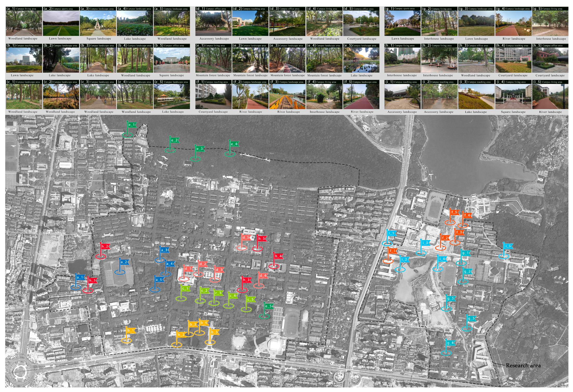The height and width of the screenshot is (392, 573).
Task: Click the lime green c_1 flag
Action: point(186,289)
